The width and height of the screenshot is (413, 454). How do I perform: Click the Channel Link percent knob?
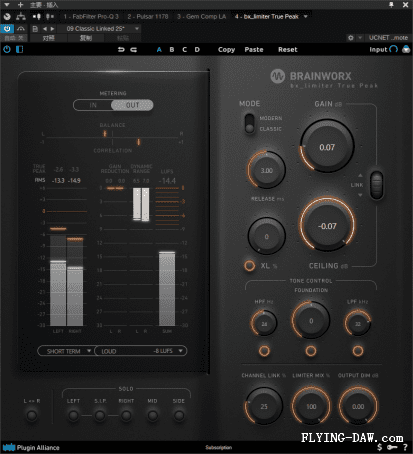point(264,406)
